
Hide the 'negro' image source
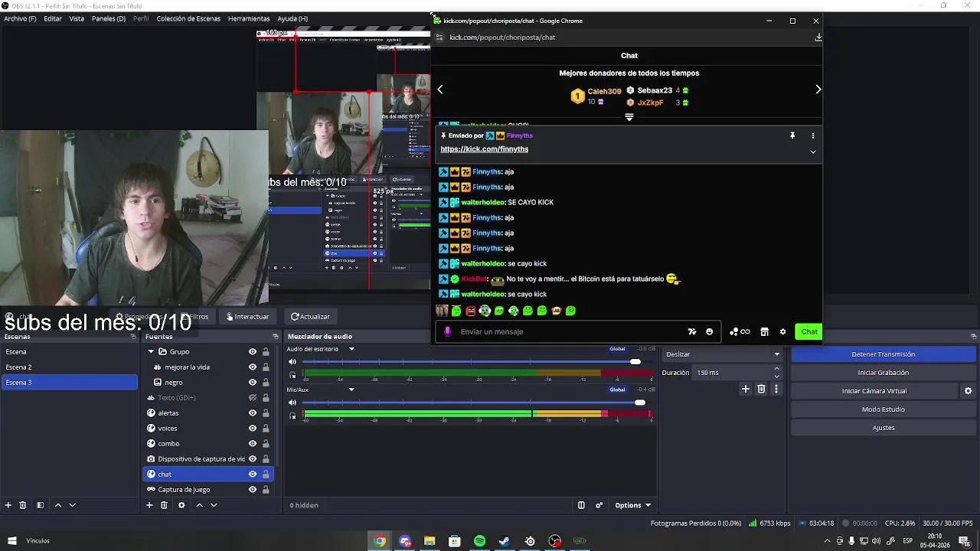tap(252, 383)
